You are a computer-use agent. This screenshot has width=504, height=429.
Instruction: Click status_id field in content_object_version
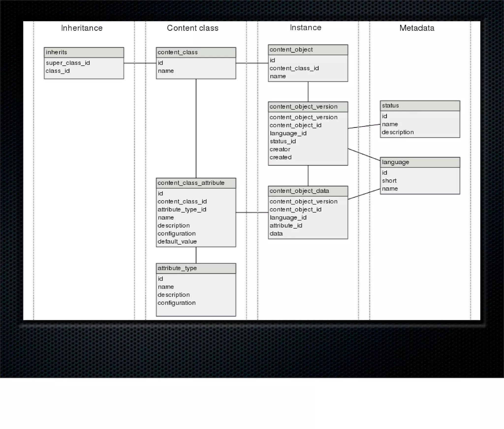point(283,141)
